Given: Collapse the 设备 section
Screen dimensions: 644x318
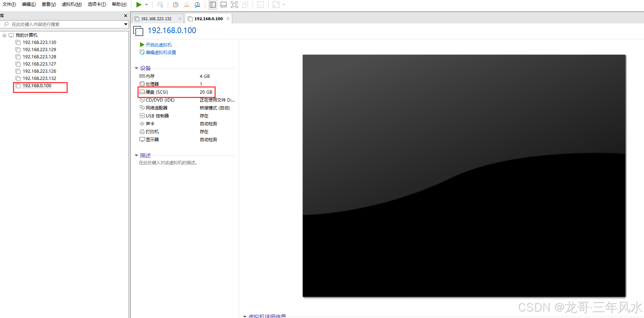Looking at the screenshot, I should 136,68.
